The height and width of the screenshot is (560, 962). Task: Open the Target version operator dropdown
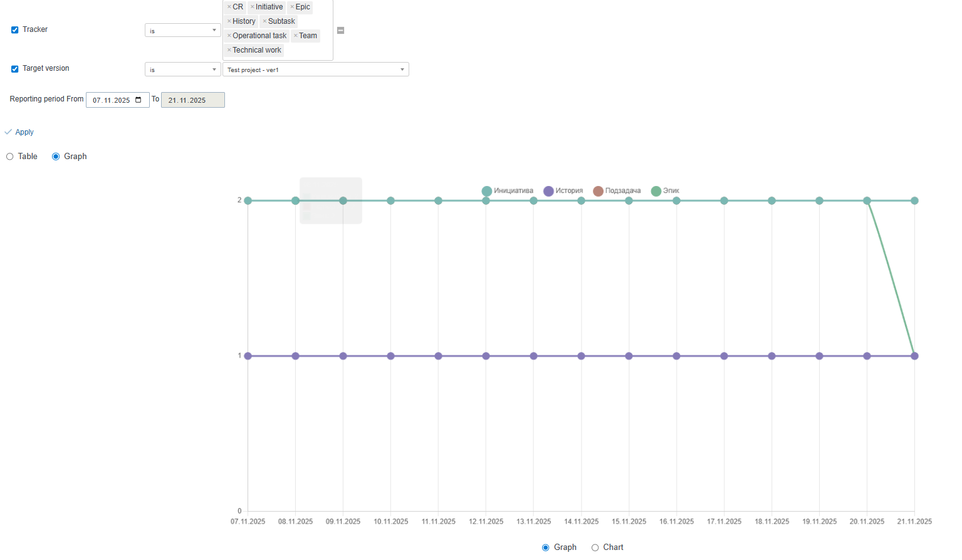click(x=182, y=70)
